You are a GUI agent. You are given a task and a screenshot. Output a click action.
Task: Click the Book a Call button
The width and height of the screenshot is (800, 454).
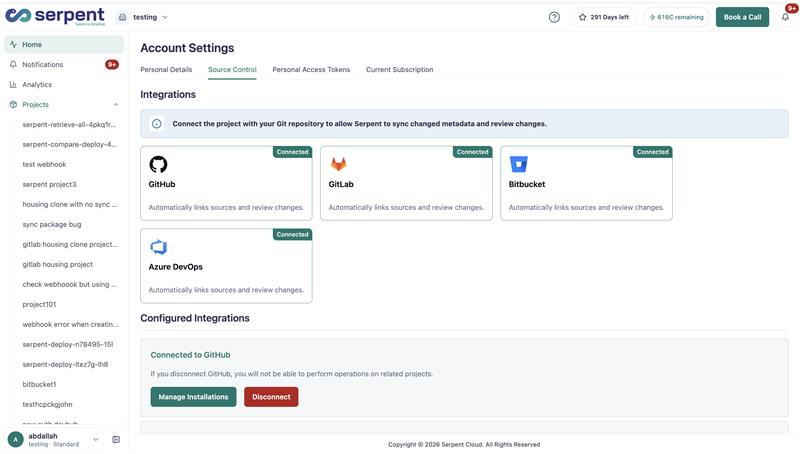click(x=742, y=17)
